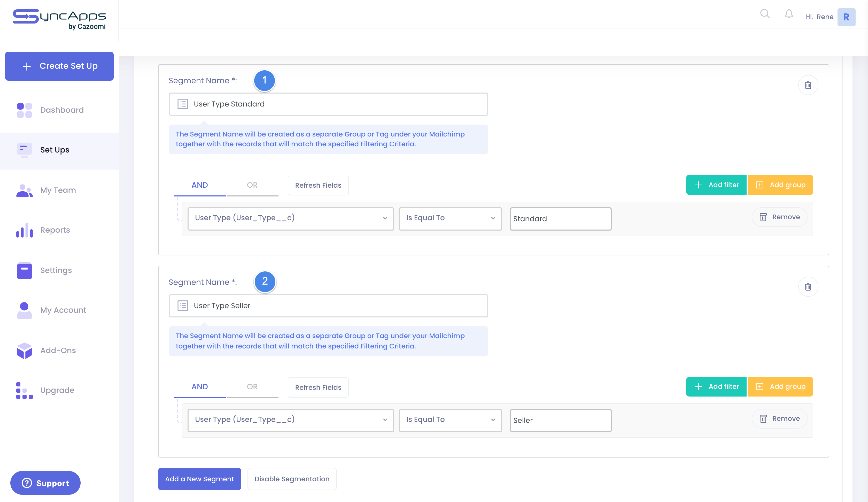Click the search magnifier icon in header
Screen dimensions: 868x502
(x=765, y=14)
